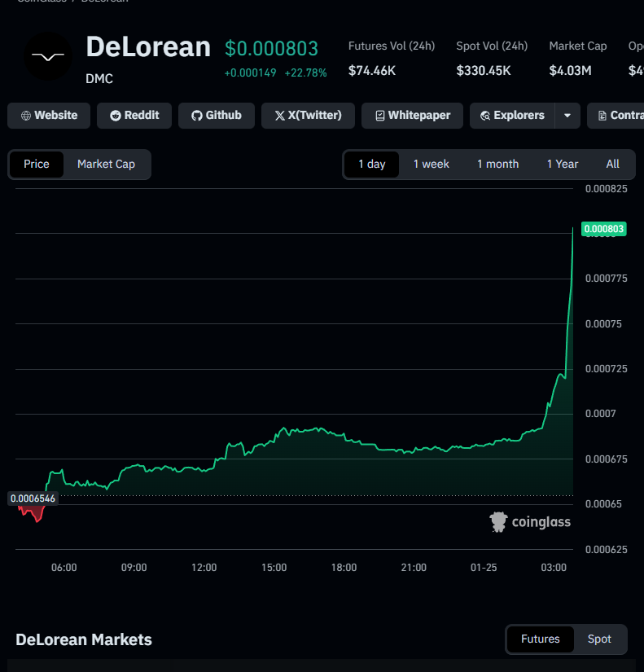The height and width of the screenshot is (672, 644).
Task: Select the 1 week timeframe
Action: pos(432,165)
